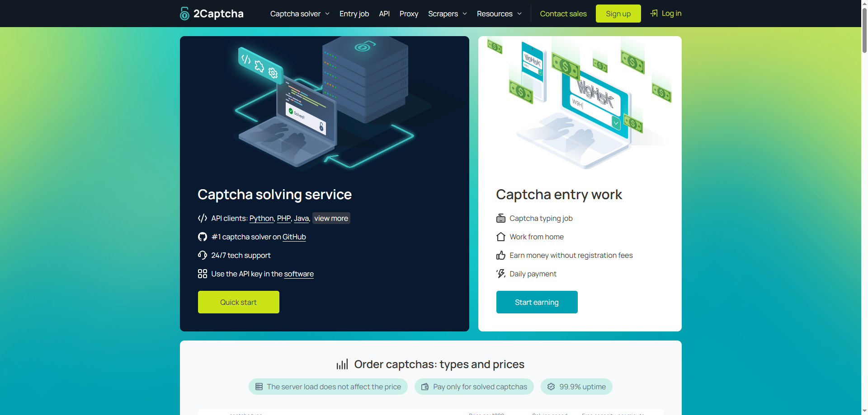Click the 2Captcha logo icon

tap(184, 14)
